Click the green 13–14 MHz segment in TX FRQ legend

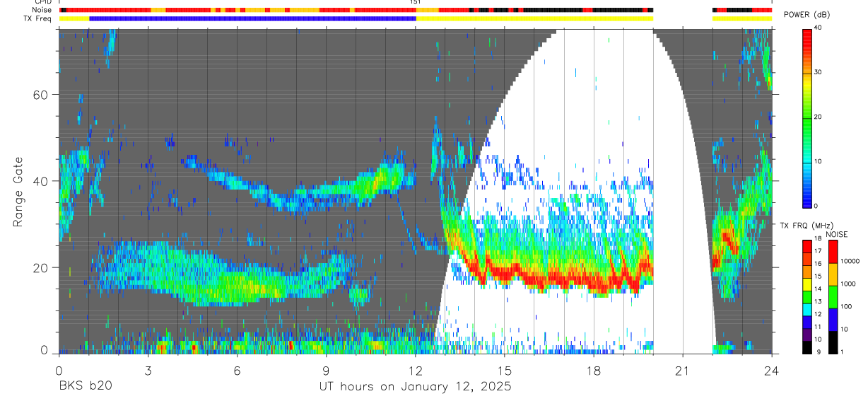pos(807,297)
